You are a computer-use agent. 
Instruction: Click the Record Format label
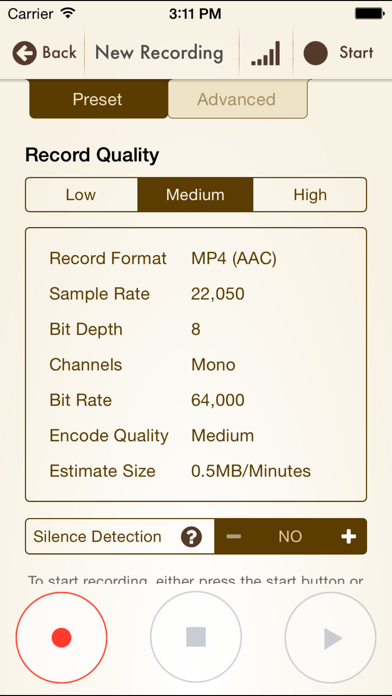[x=108, y=258]
